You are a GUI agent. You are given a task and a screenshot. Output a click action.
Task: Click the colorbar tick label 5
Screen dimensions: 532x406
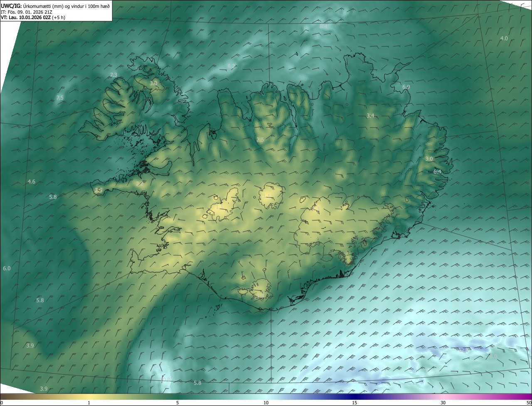click(x=177, y=403)
